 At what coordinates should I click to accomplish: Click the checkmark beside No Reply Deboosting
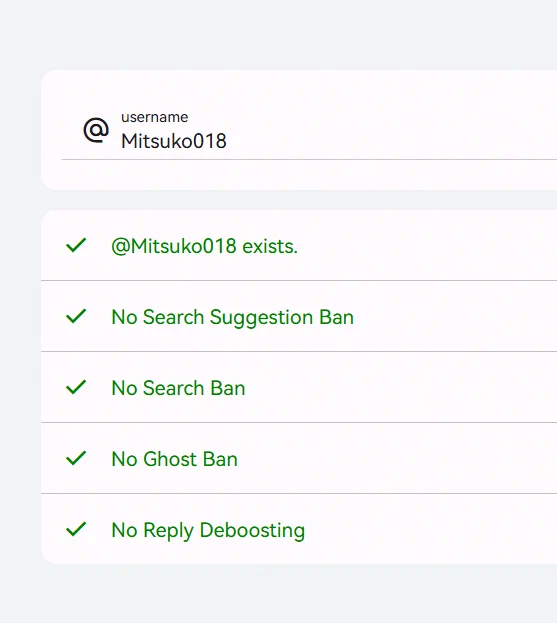tap(76, 529)
